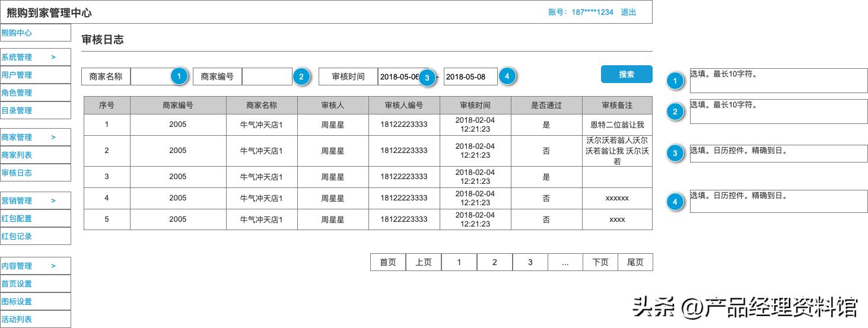Go to 上页 previous page
The image size is (868, 328).
click(424, 262)
